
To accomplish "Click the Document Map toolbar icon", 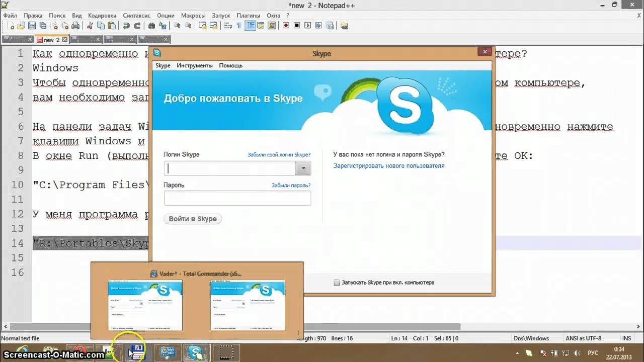I will 272,25.
